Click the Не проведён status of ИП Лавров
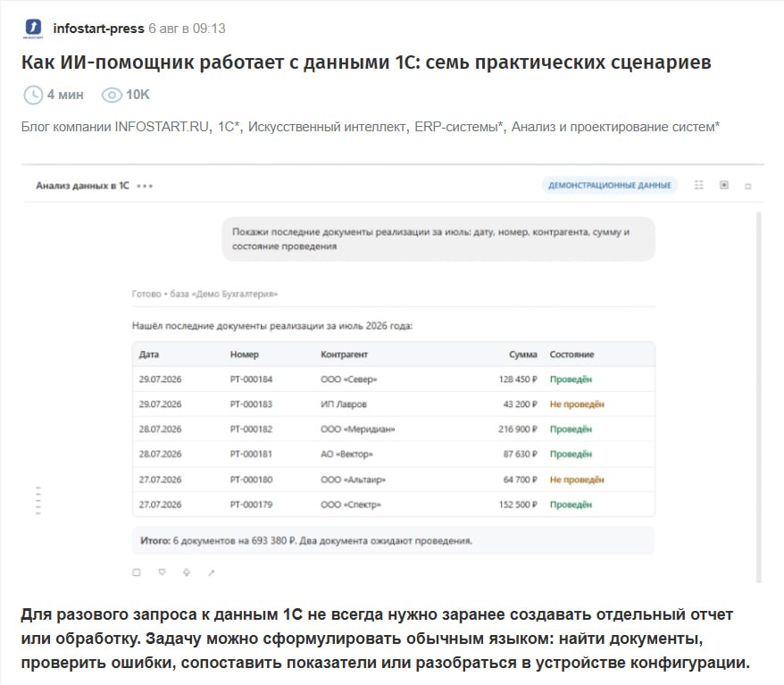Screen dimensions: 784x685 point(577,405)
